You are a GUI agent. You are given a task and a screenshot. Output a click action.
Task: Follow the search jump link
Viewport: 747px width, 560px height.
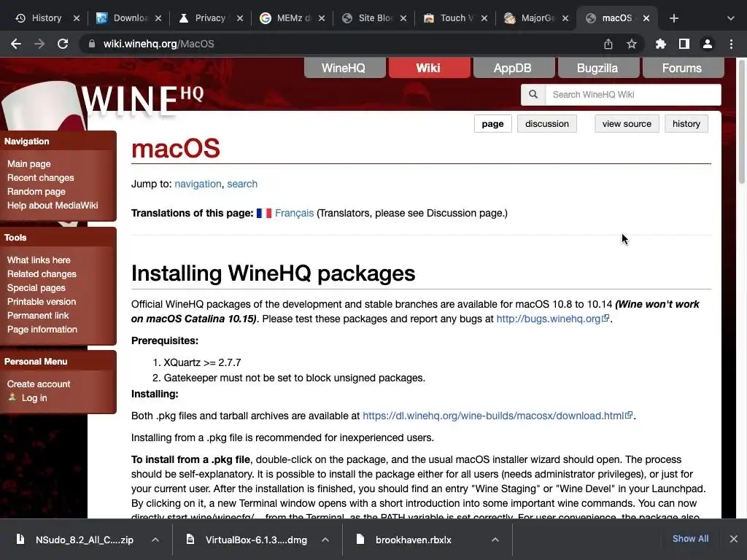242,184
